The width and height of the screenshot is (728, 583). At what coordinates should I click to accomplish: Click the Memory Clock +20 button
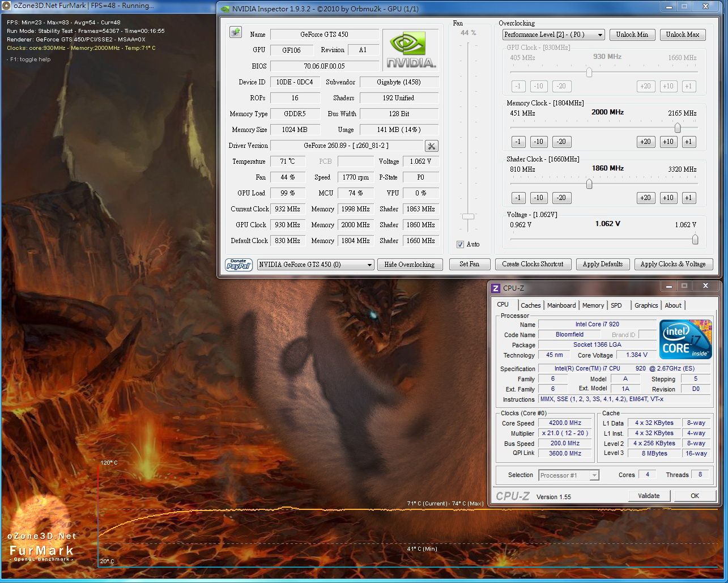coord(645,142)
